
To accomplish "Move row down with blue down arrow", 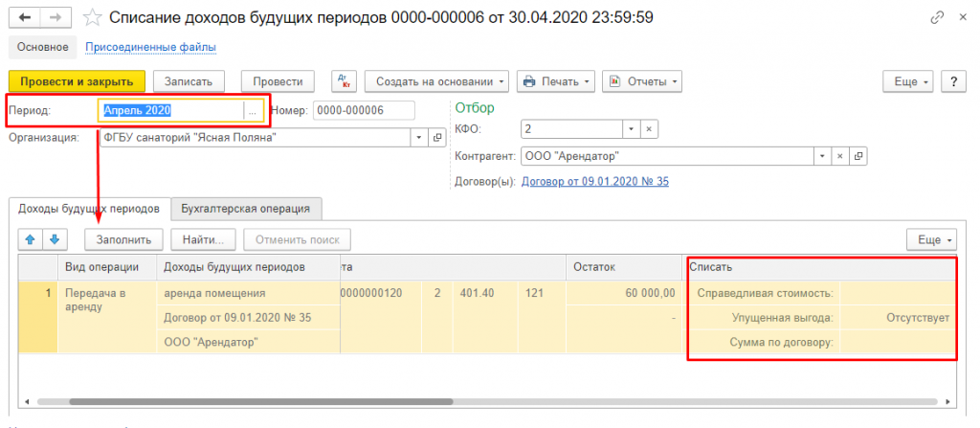I will tap(55, 238).
